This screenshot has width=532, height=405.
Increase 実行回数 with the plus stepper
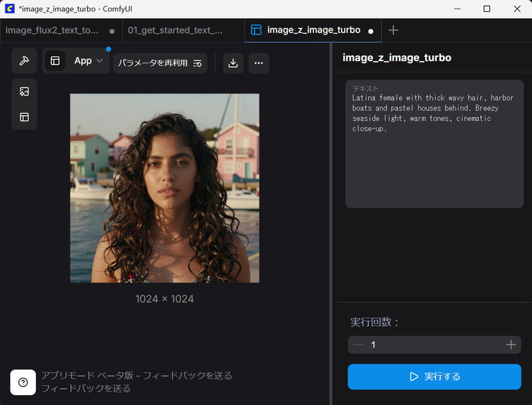pyautogui.click(x=511, y=344)
